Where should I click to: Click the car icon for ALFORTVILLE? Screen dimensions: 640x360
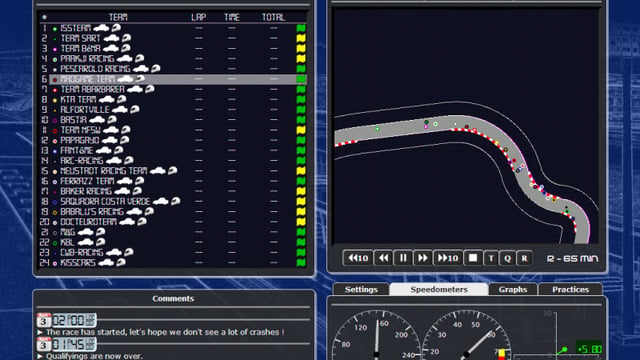coord(120,109)
